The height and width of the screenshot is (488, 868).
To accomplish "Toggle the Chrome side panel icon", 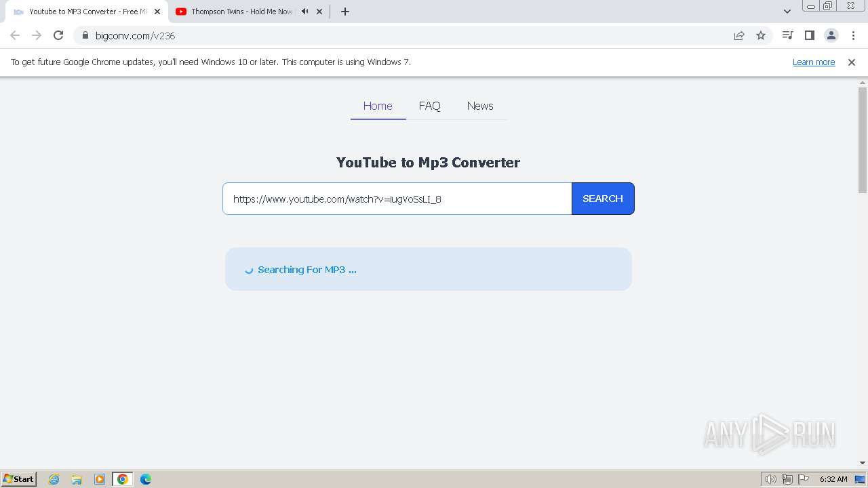I will click(x=809, y=35).
